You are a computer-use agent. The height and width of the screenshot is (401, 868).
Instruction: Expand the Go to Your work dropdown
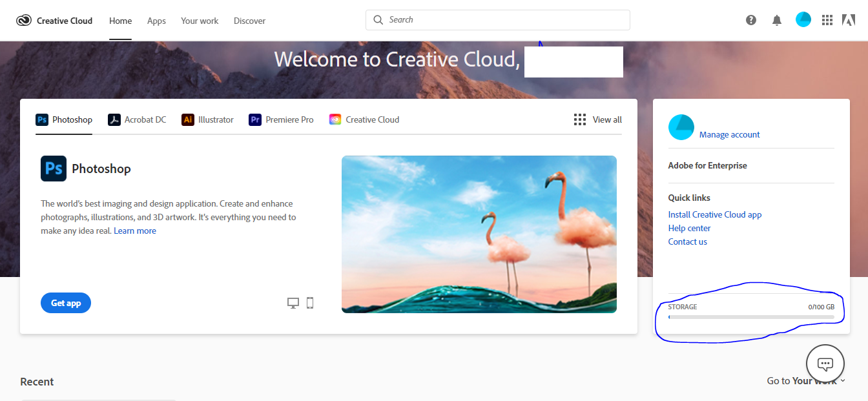pyautogui.click(x=806, y=381)
